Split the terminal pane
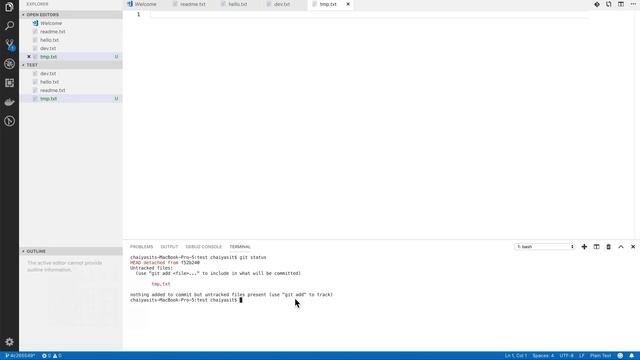 [596, 247]
